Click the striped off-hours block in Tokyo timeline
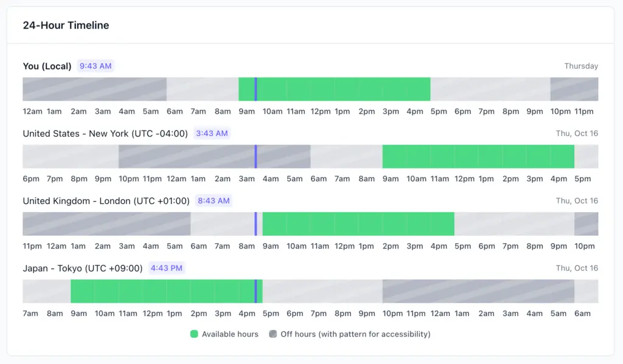 click(x=478, y=292)
